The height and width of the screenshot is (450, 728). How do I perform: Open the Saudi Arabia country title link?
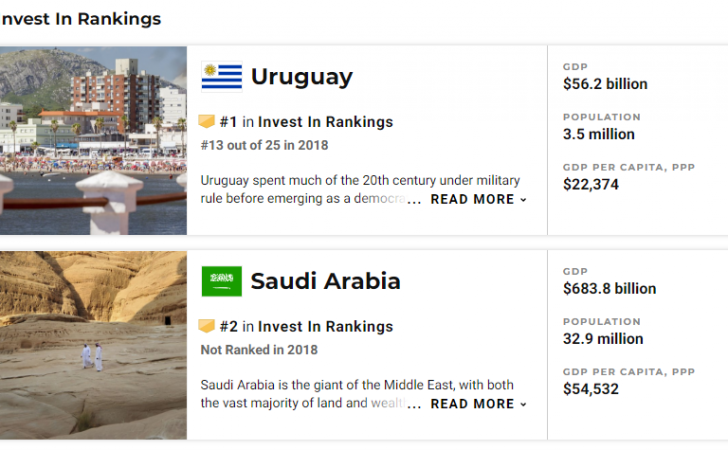[325, 281]
